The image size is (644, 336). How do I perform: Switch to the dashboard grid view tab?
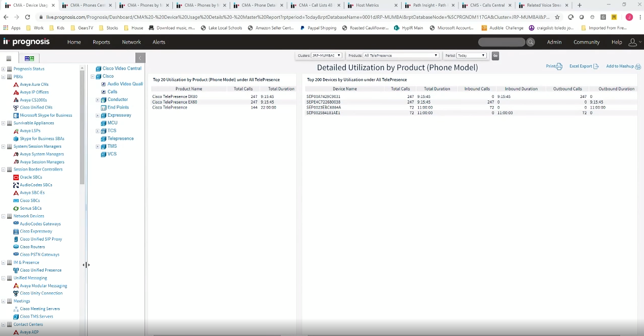click(29, 58)
